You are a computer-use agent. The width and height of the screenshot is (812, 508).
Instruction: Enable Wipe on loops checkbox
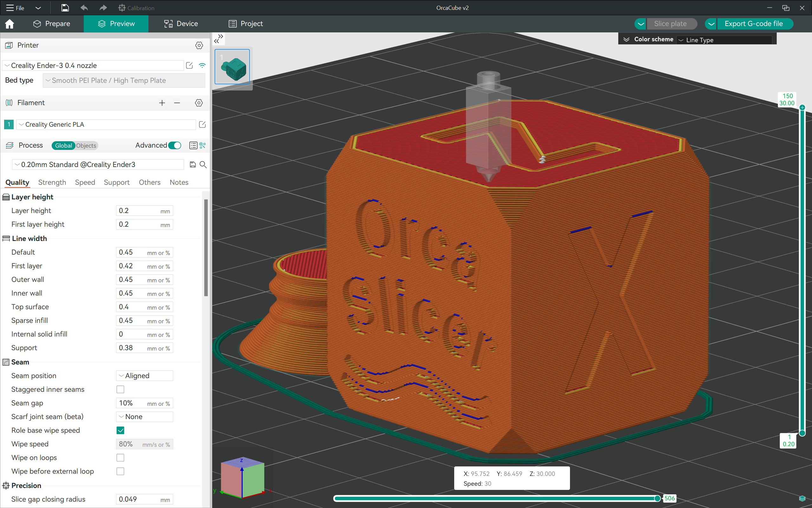pos(120,458)
